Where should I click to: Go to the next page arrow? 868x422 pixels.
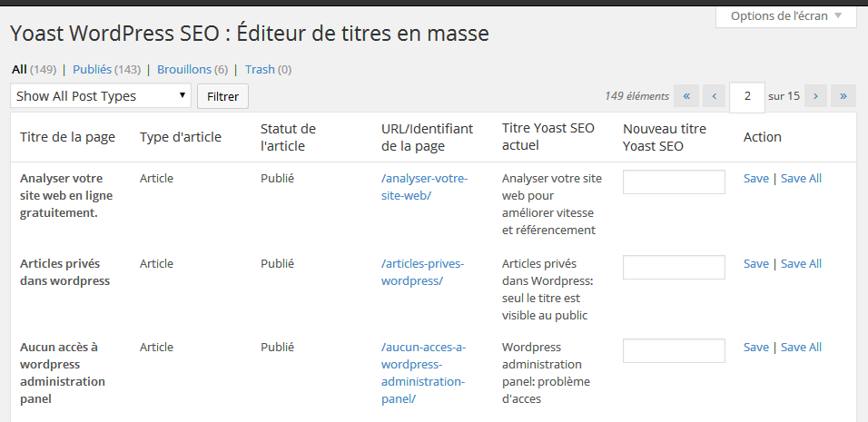click(815, 95)
